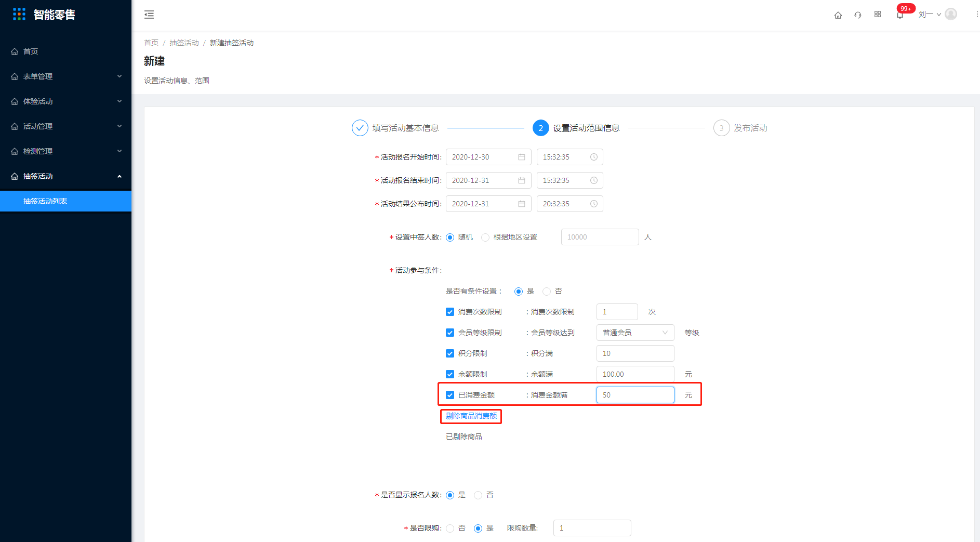Select 是 for 是否限购
Viewport: 980px width, 542px height.
pos(478,528)
